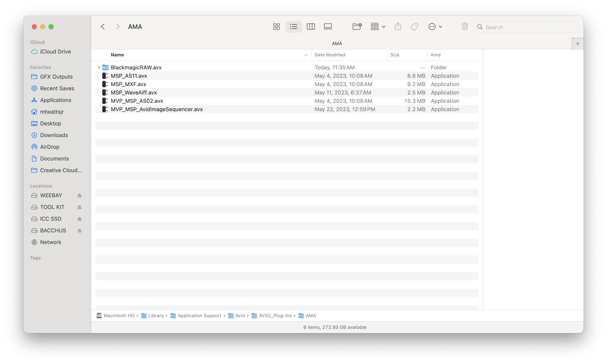Eject the BACCHUS drive
Image resolution: width=607 pixels, height=364 pixels.
coord(79,230)
